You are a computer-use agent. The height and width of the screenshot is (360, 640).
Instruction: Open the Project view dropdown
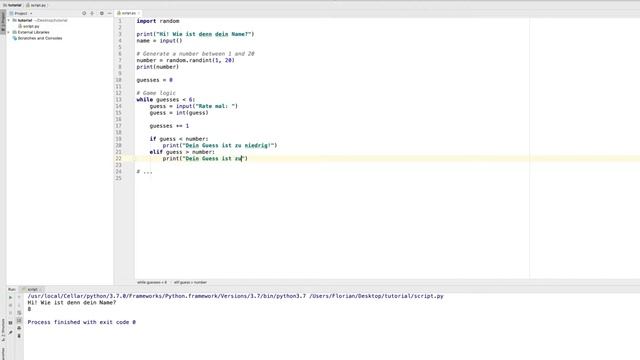[x=21, y=13]
